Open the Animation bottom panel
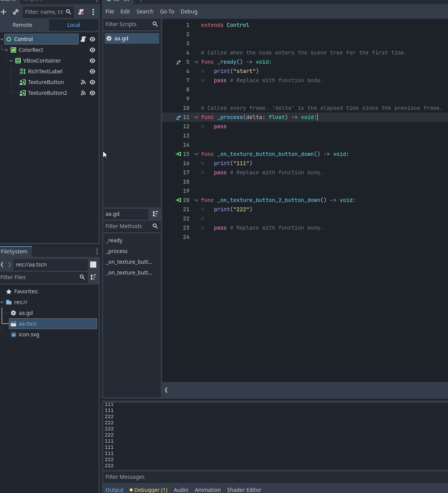This screenshot has height=493, width=448. tap(208, 490)
